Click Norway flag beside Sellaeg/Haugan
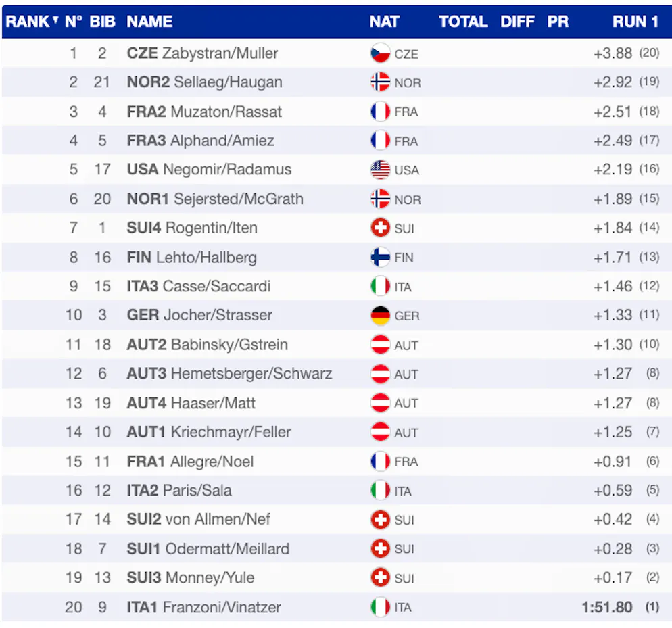Image resolution: width=672 pixels, height=628 pixels. [x=381, y=82]
